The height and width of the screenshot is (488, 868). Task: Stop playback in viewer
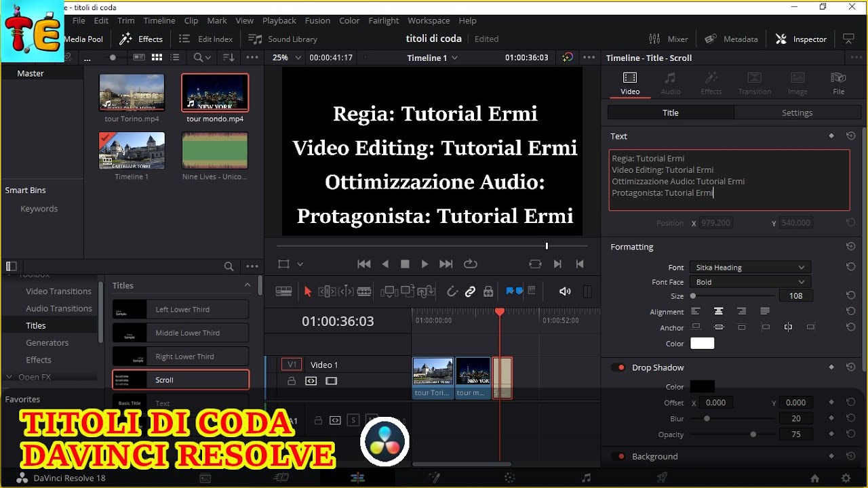pyautogui.click(x=405, y=264)
